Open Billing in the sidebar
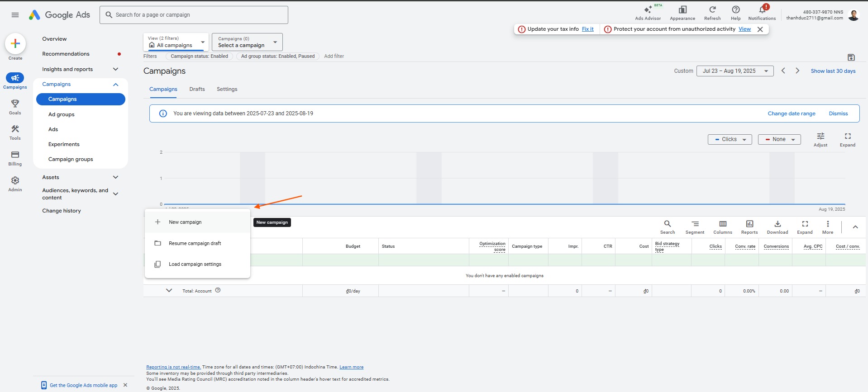Viewport: 868px width, 392px height. click(x=15, y=156)
